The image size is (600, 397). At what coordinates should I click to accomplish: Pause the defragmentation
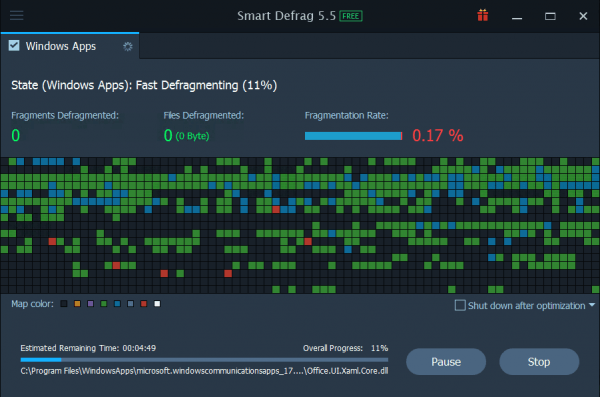pyautogui.click(x=446, y=361)
